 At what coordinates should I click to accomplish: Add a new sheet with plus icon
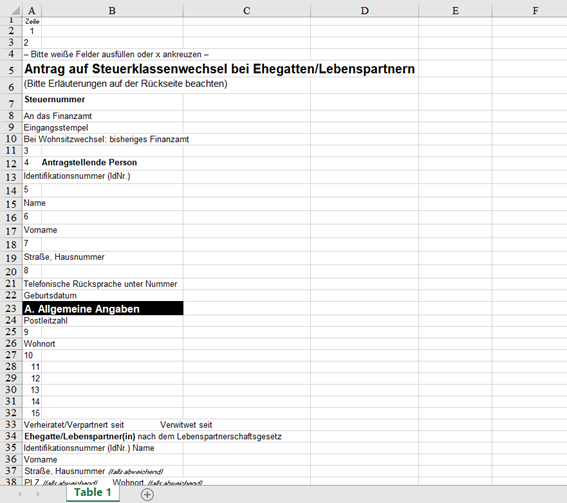point(147,494)
